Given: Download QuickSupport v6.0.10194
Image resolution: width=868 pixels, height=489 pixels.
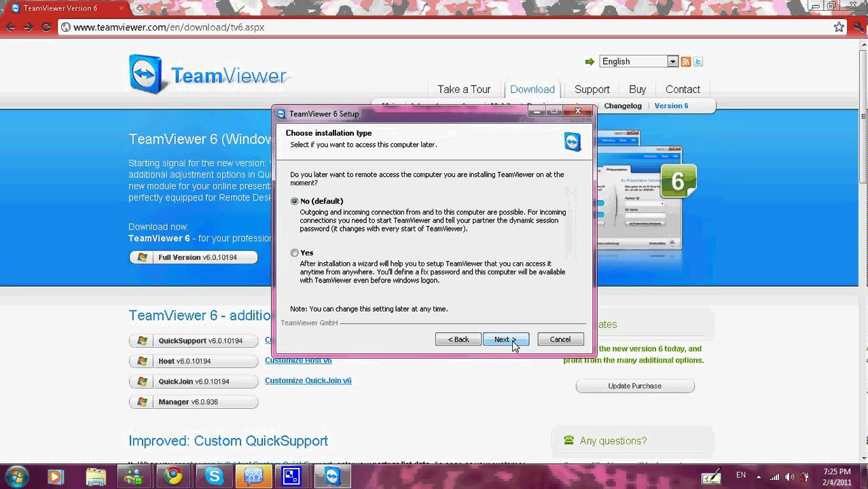Looking at the screenshot, I should click(194, 341).
